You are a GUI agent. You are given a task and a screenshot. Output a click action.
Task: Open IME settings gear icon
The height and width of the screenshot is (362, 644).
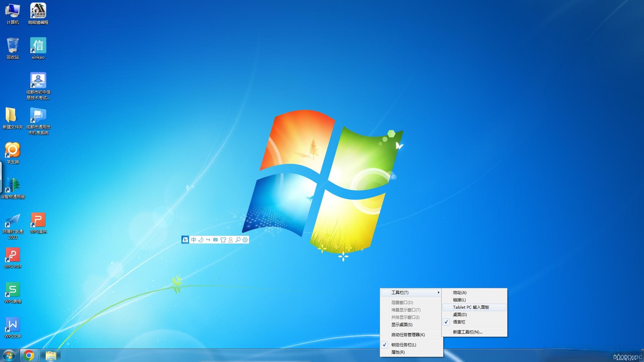(x=245, y=240)
